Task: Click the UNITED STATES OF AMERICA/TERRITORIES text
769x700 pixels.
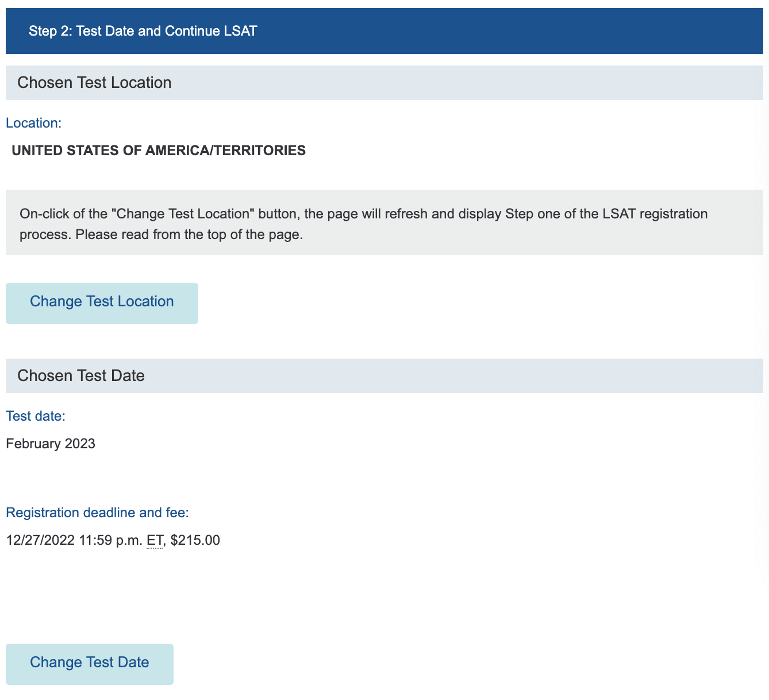Action: tap(159, 151)
